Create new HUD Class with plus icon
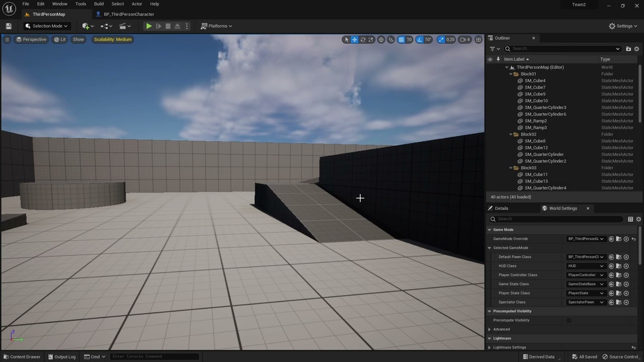644x362 pixels. click(626, 266)
